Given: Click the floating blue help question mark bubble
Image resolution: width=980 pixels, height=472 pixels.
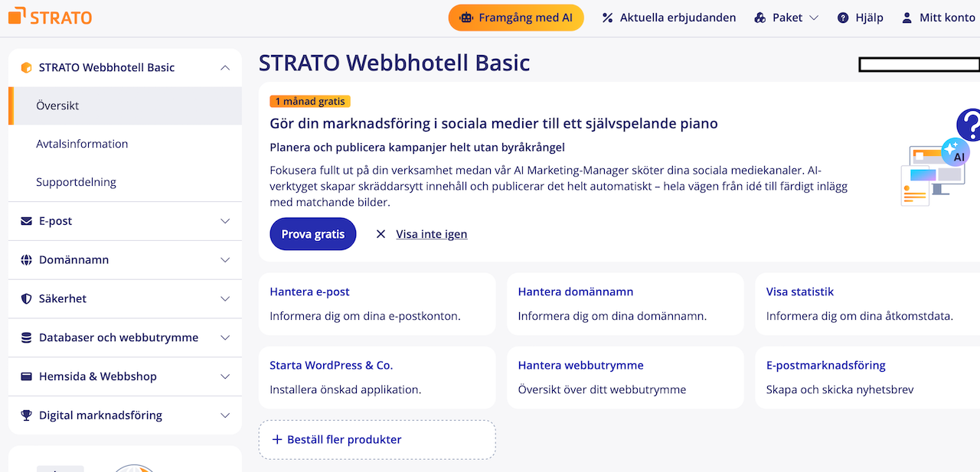Looking at the screenshot, I should pyautogui.click(x=969, y=124).
